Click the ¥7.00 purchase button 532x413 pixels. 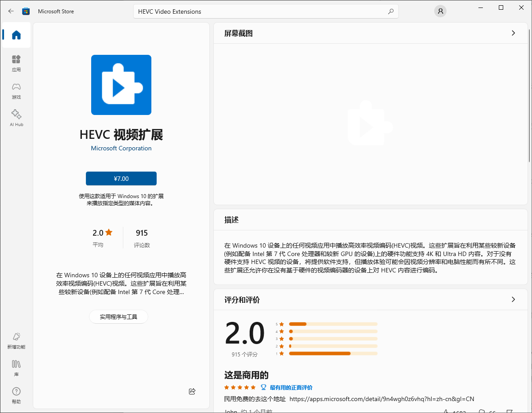click(121, 179)
